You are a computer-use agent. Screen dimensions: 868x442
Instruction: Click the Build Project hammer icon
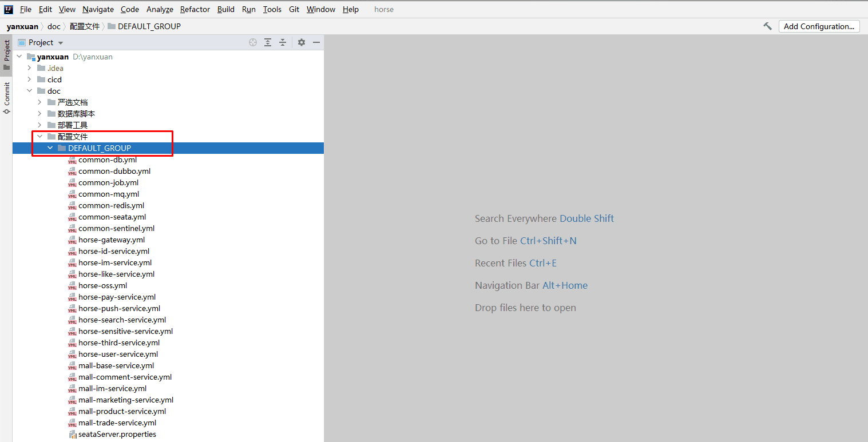[x=767, y=26]
